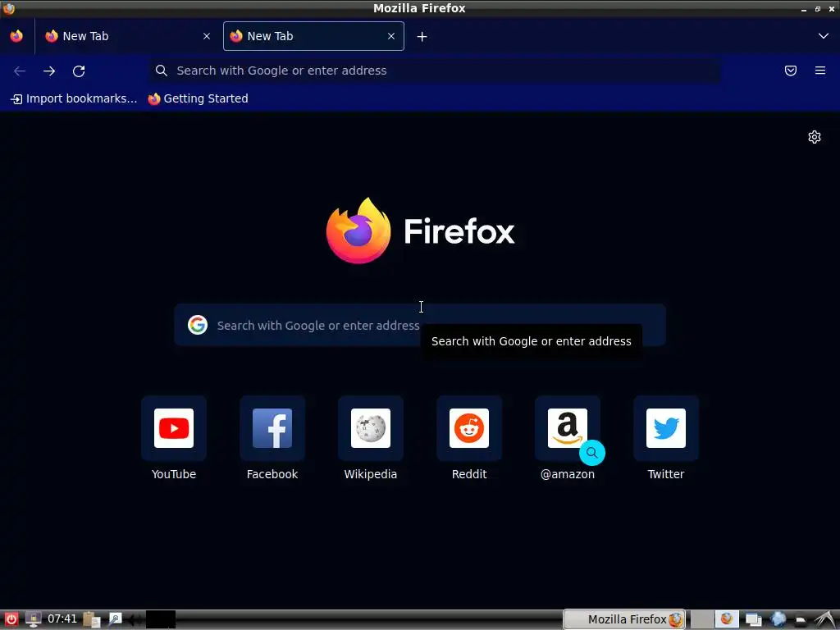Click the Firefox tray icon in the taskbar
Image resolution: width=840 pixels, height=630 pixels.
[x=727, y=619]
